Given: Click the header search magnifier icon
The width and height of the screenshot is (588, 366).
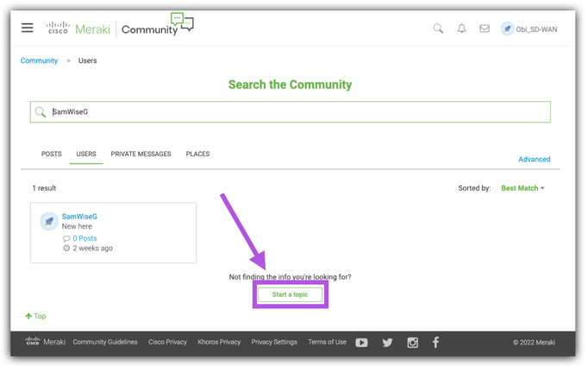Looking at the screenshot, I should [x=438, y=28].
